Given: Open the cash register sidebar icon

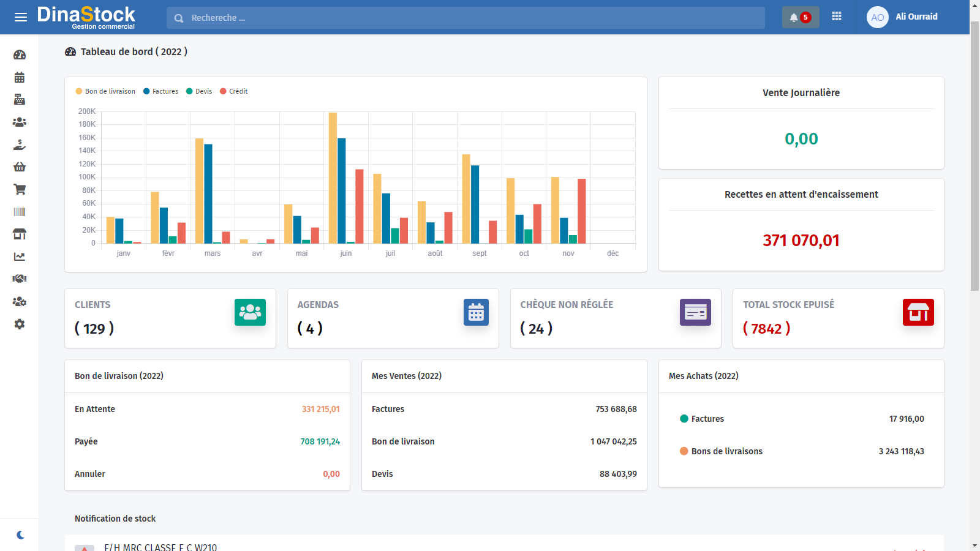Looking at the screenshot, I should pyautogui.click(x=20, y=100).
